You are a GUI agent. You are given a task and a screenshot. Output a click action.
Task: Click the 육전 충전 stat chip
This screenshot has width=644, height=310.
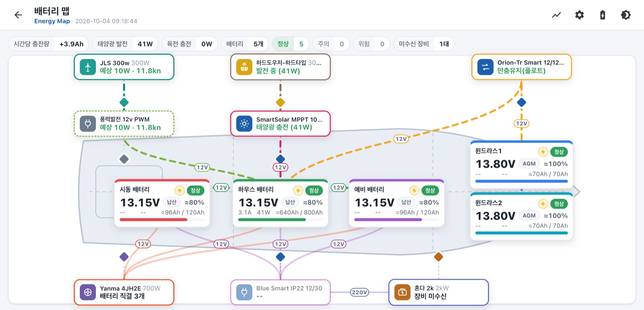(x=190, y=44)
